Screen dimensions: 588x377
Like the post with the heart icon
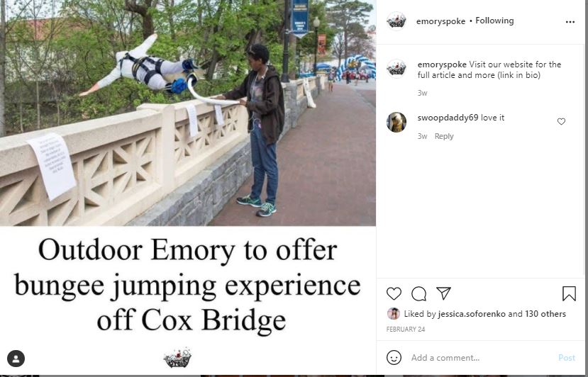pos(394,293)
